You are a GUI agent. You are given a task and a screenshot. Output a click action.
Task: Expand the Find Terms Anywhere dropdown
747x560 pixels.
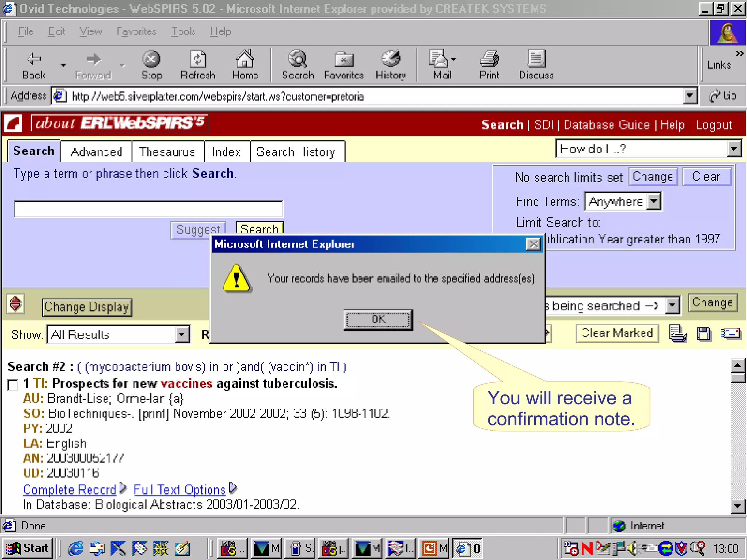click(x=654, y=201)
